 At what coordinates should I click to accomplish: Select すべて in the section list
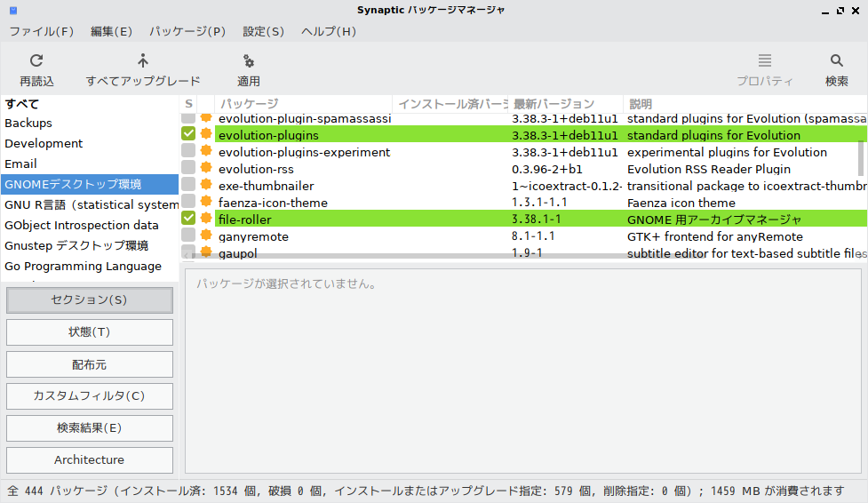(90, 104)
